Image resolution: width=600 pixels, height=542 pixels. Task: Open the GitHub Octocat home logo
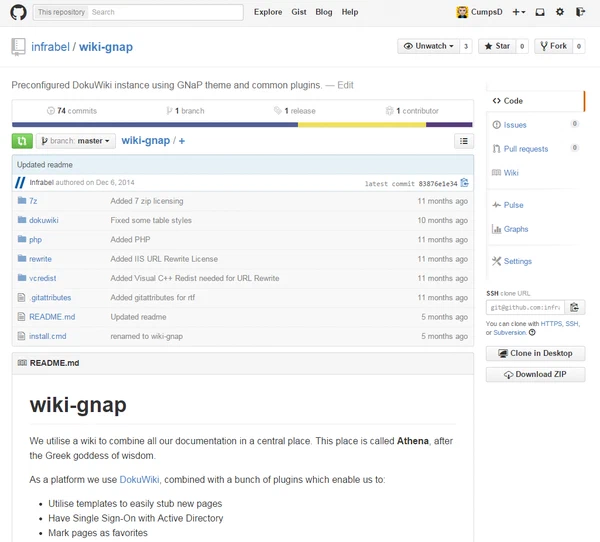18,12
